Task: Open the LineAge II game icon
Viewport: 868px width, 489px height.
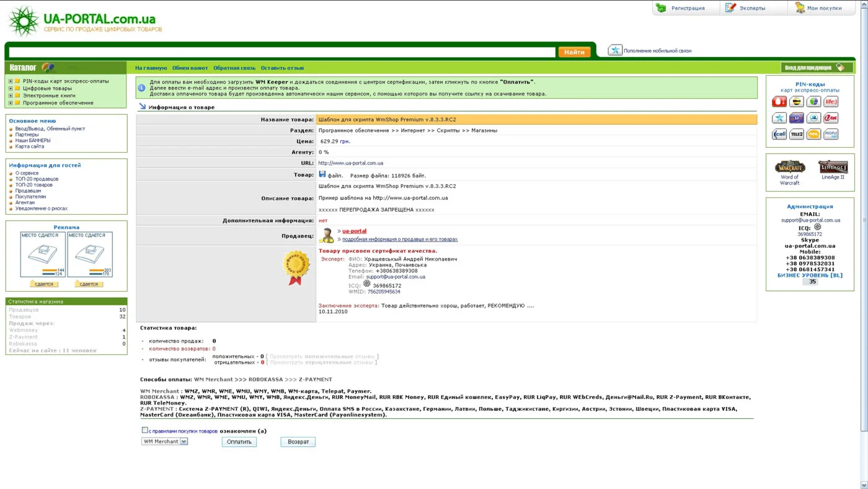Action: coord(833,167)
